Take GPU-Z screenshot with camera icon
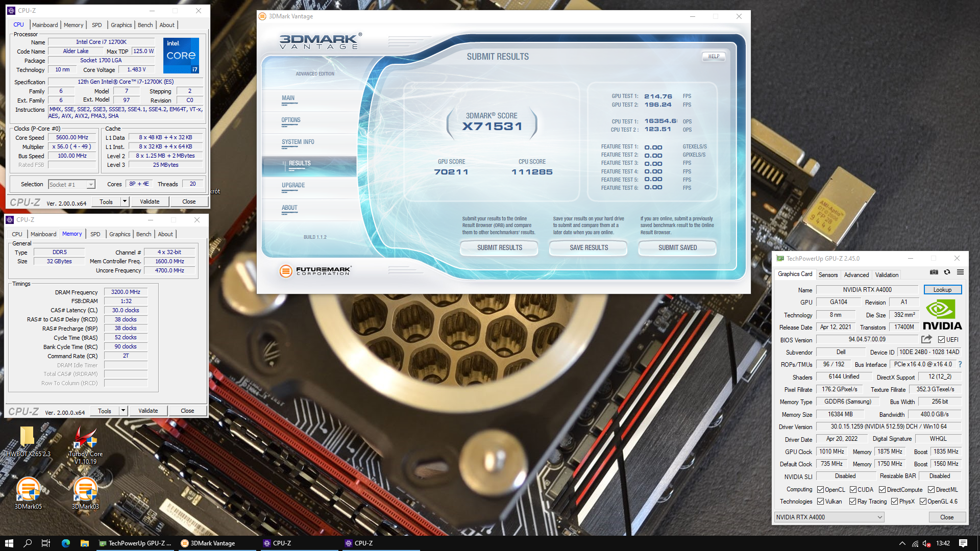 934,272
